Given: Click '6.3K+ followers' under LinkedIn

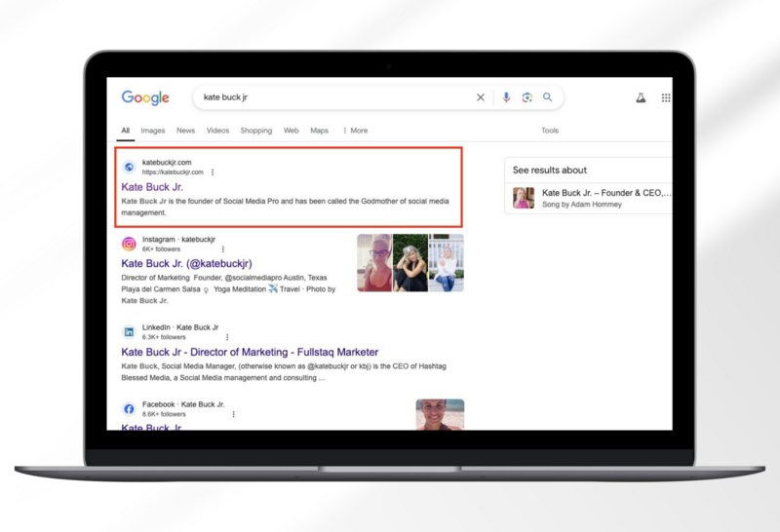Looking at the screenshot, I should 164,337.
